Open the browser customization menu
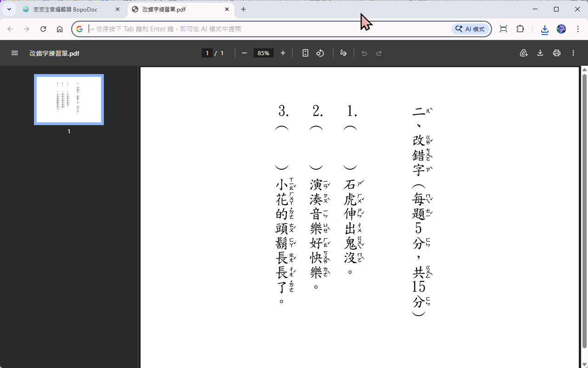588x368 pixels. 578,29
